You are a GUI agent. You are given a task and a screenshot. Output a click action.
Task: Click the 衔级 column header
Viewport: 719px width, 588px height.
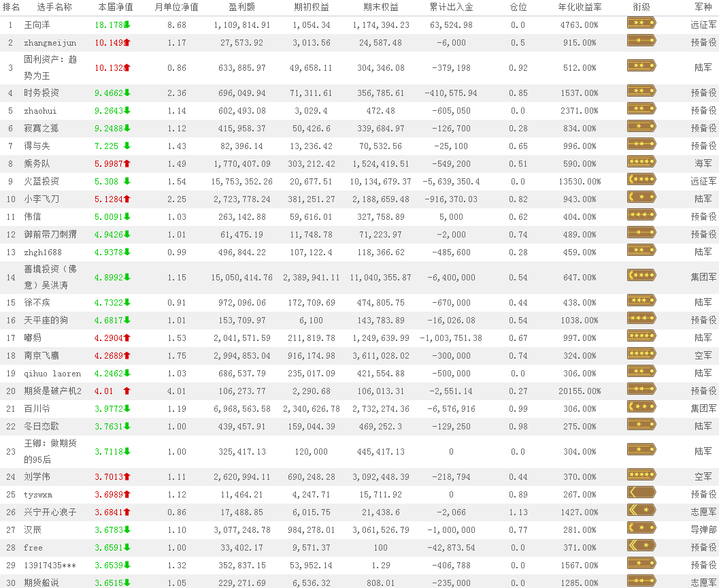(x=641, y=7)
